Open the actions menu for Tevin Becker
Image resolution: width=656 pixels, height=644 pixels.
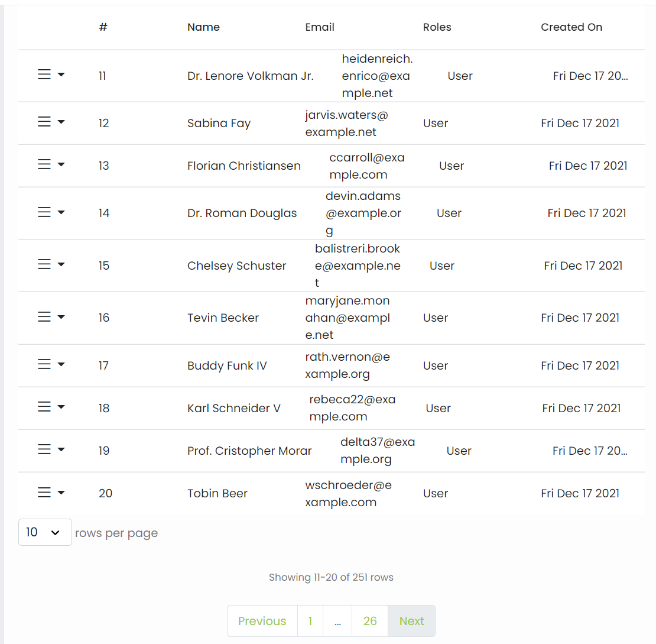(x=45, y=316)
